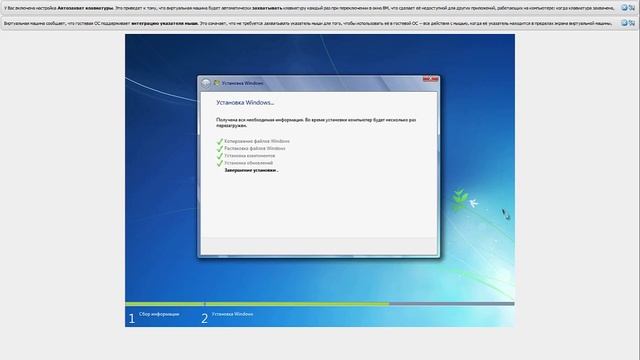Click the 'Получена вся необходимая информация' message
The width and height of the screenshot is (640, 360).
point(316,123)
